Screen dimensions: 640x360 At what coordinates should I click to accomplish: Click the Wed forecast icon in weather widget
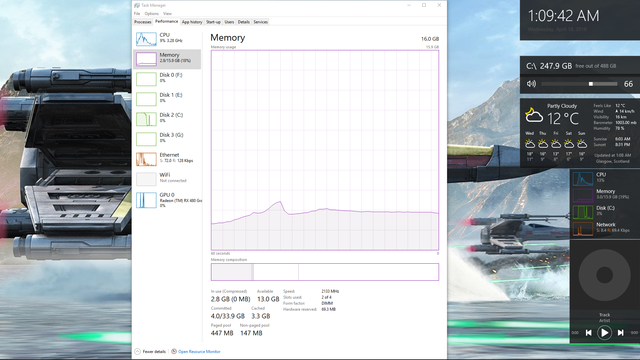pyautogui.click(x=530, y=144)
